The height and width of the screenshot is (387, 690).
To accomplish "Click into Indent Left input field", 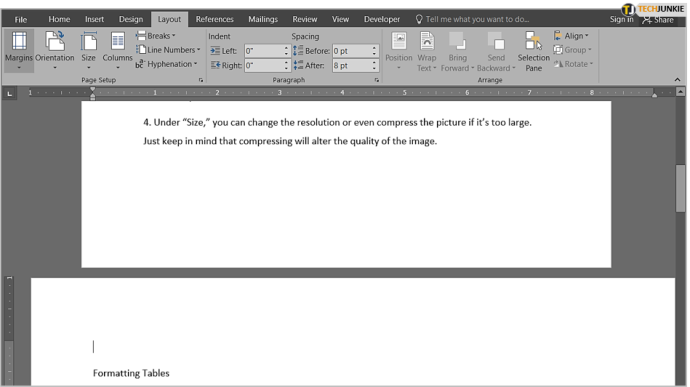I will [x=264, y=51].
